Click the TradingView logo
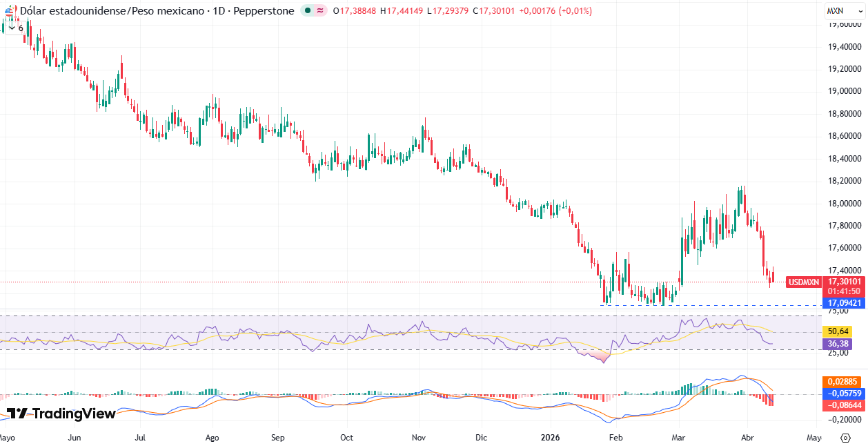This screenshot has height=446, width=868. (61, 414)
